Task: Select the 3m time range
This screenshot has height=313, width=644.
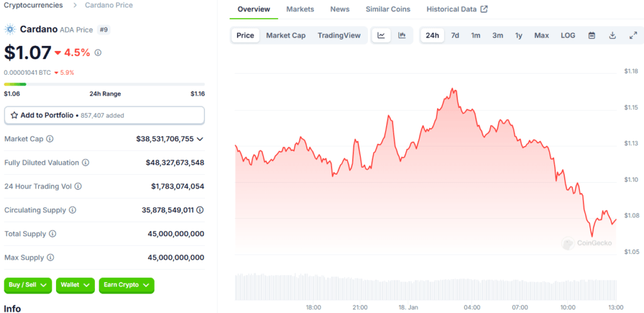Action: coord(498,35)
